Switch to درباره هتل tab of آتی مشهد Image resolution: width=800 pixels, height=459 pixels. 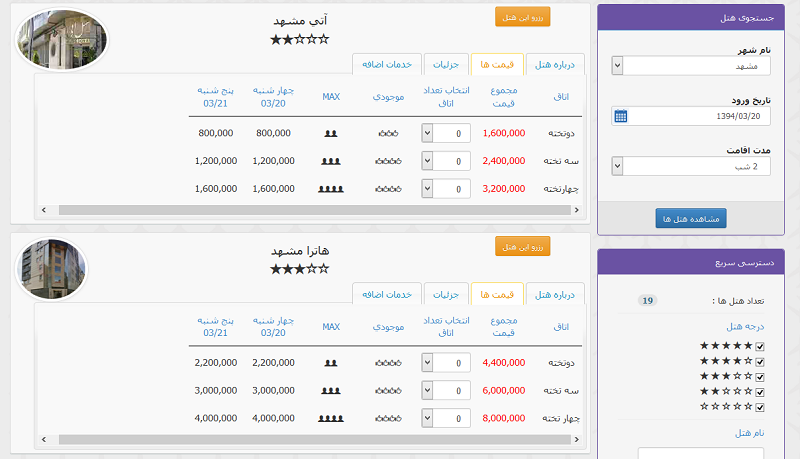(555, 65)
